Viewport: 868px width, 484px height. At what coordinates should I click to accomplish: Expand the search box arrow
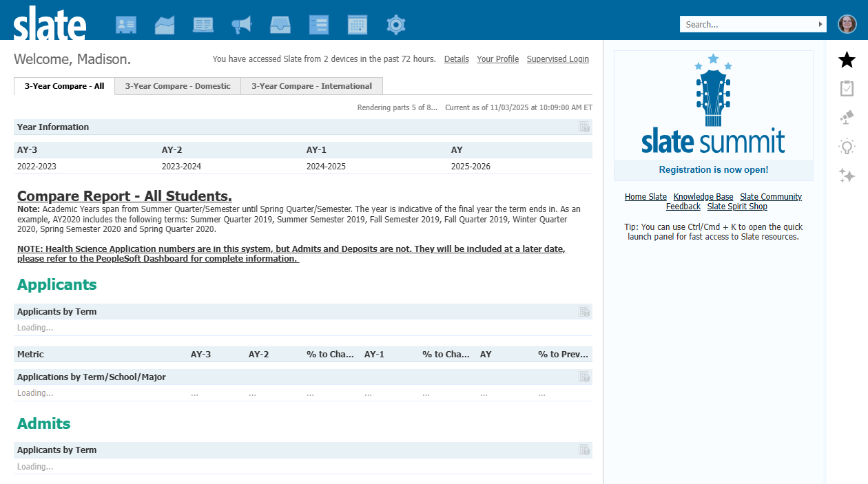point(820,24)
